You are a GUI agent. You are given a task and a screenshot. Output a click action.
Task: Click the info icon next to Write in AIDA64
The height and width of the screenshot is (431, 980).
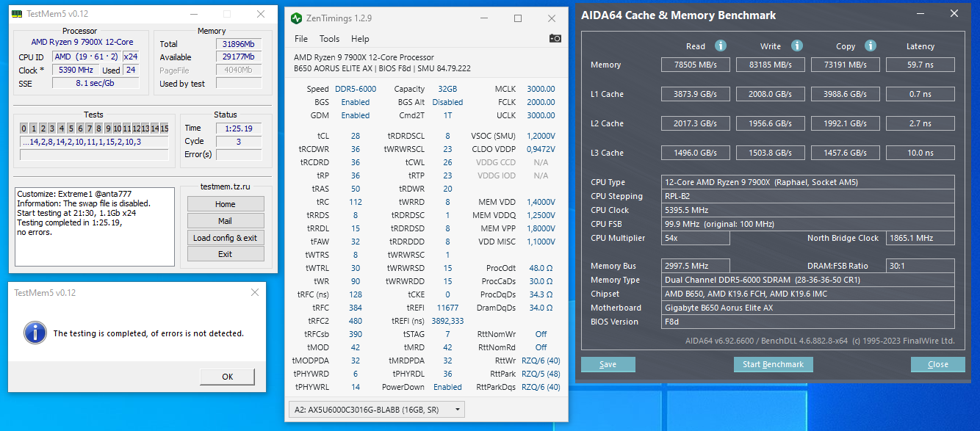(797, 46)
